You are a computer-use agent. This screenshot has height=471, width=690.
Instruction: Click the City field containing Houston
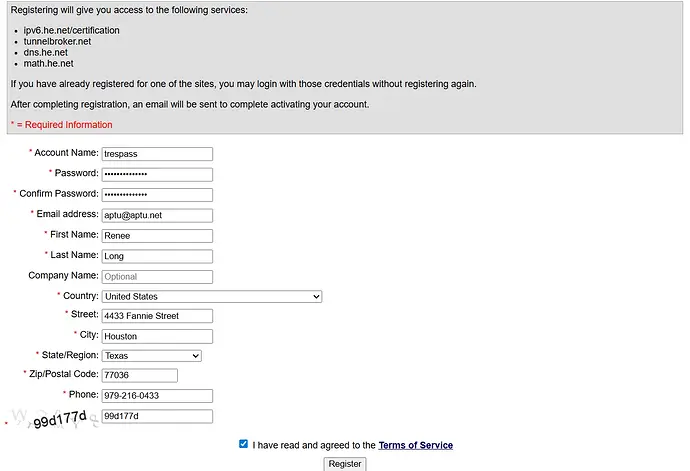coord(157,336)
